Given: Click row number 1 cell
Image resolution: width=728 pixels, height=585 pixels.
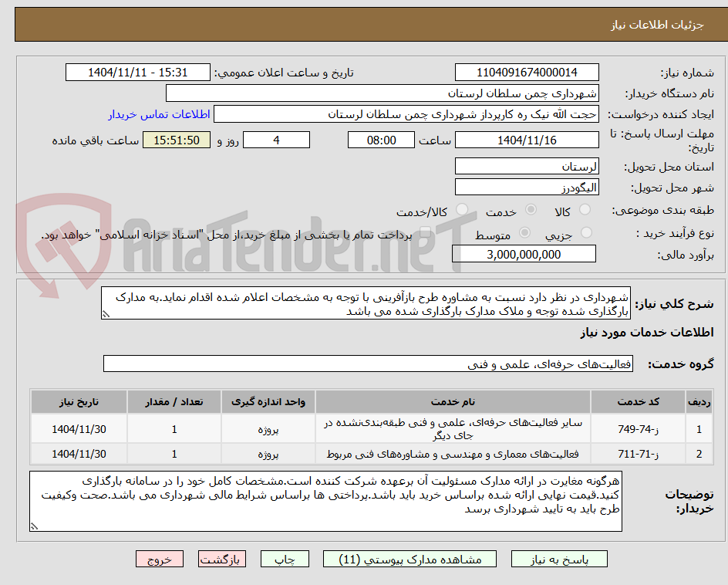Looking at the screenshot, I should pos(699,429).
